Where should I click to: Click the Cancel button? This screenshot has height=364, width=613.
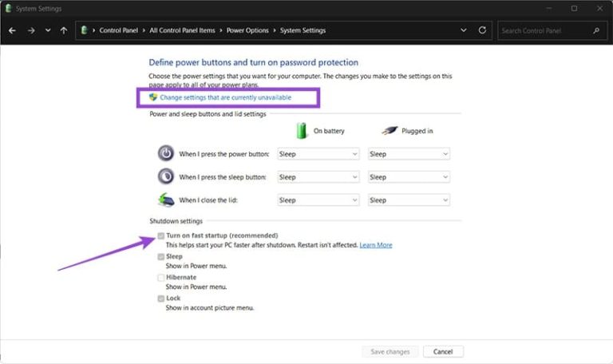point(443,351)
